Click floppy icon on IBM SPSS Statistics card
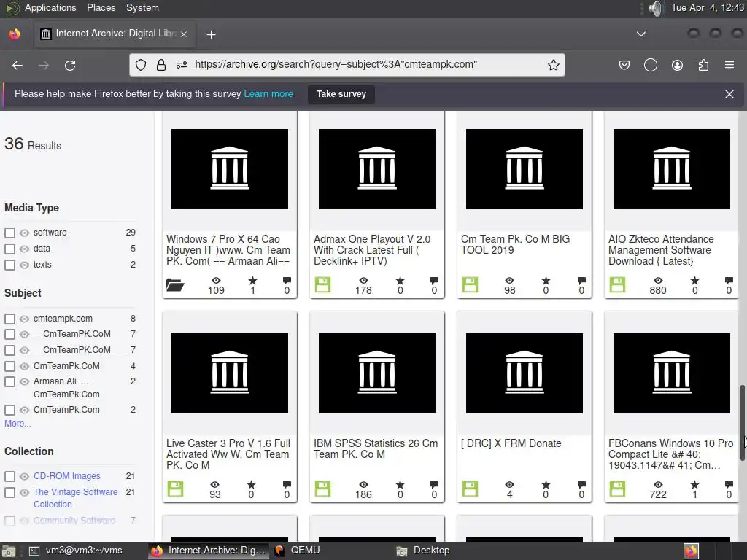 (322, 489)
